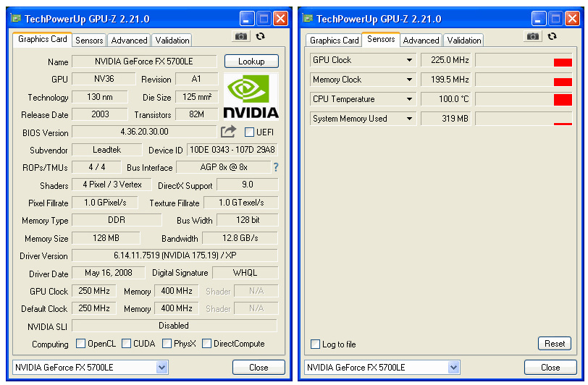Screen dimensions: 588x385
Task: Click the BIOS export share icon
Action: pyautogui.click(x=228, y=132)
